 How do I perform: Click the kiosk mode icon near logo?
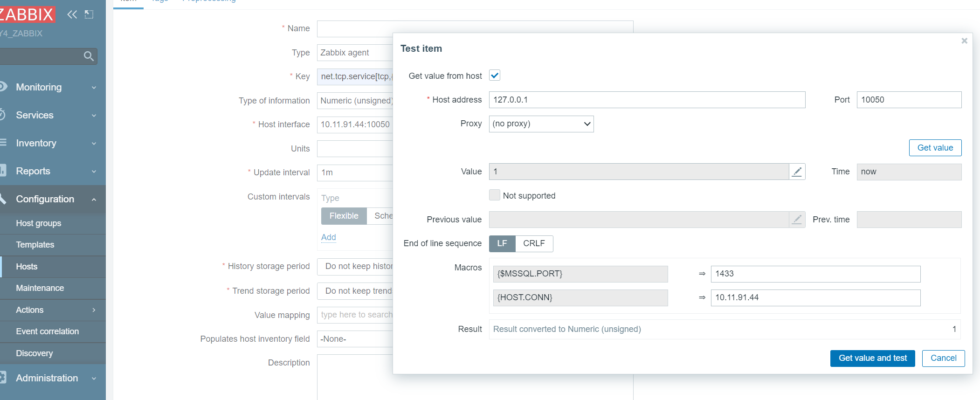click(x=89, y=14)
